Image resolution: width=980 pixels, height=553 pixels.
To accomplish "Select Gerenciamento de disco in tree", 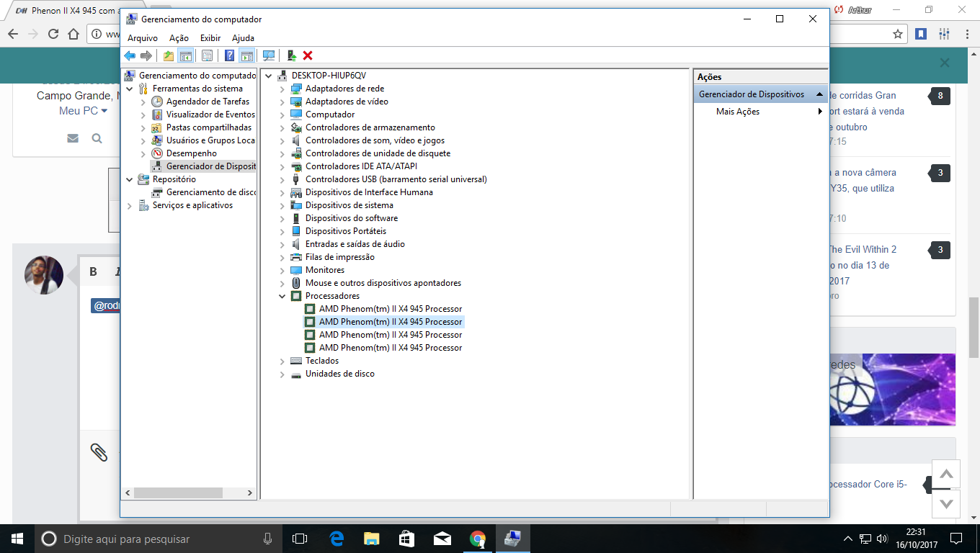I will click(x=211, y=192).
